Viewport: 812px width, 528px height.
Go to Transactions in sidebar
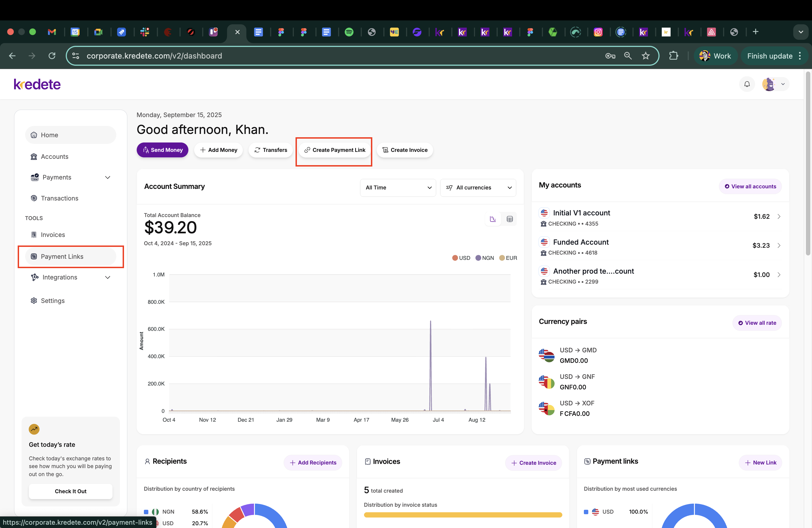click(x=59, y=198)
